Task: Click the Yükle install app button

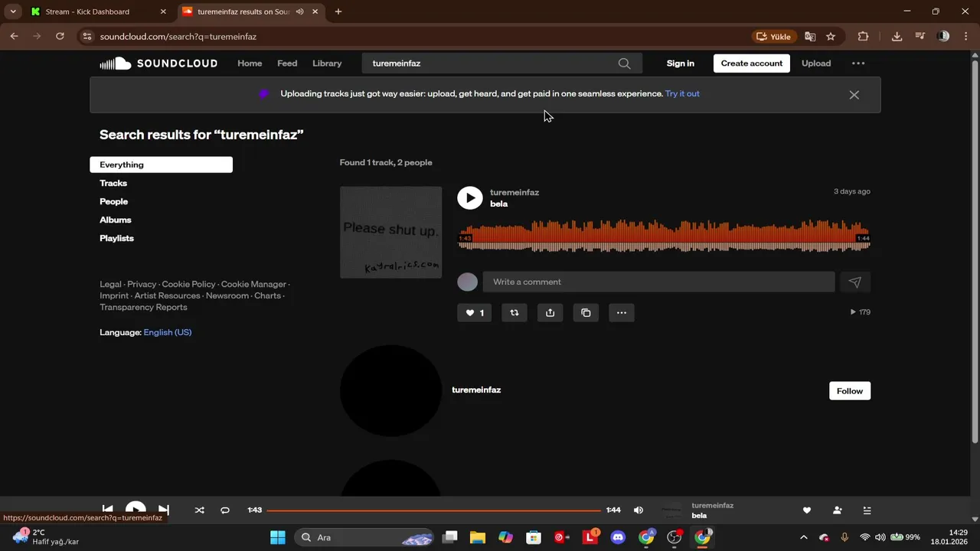Action: (774, 36)
